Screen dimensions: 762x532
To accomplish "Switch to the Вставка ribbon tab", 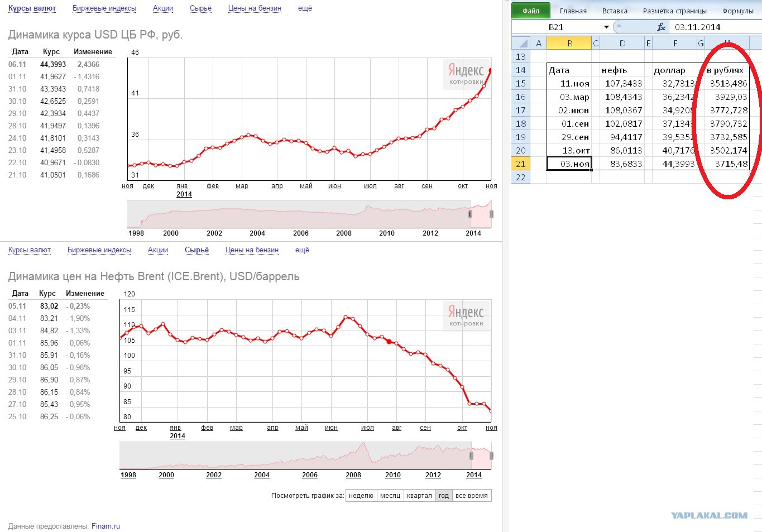I will (x=615, y=11).
